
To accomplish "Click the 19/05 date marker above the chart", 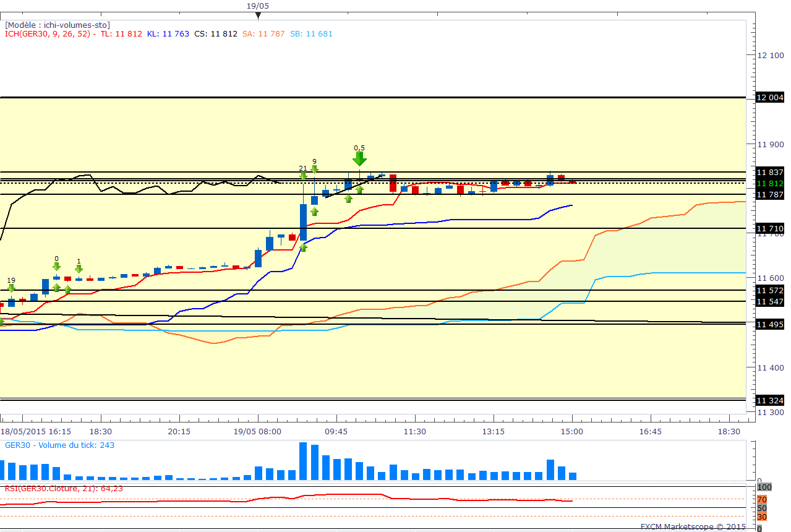I will [x=258, y=6].
